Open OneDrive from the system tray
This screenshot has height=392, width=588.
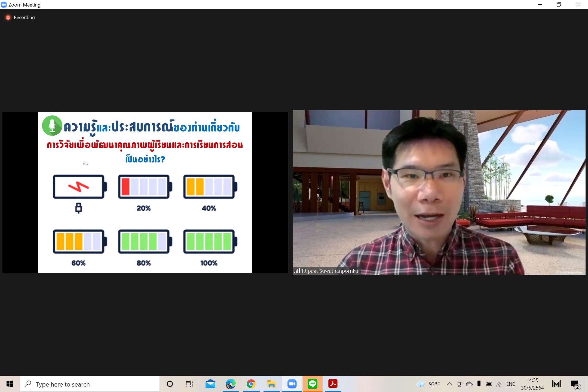coord(469,384)
